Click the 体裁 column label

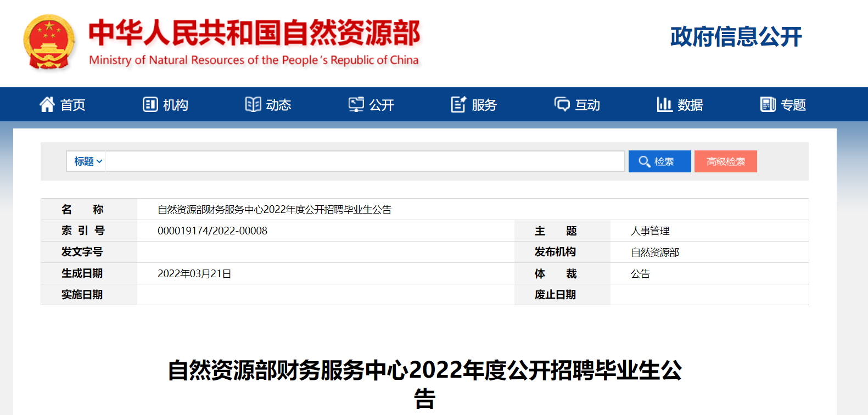[556, 273]
